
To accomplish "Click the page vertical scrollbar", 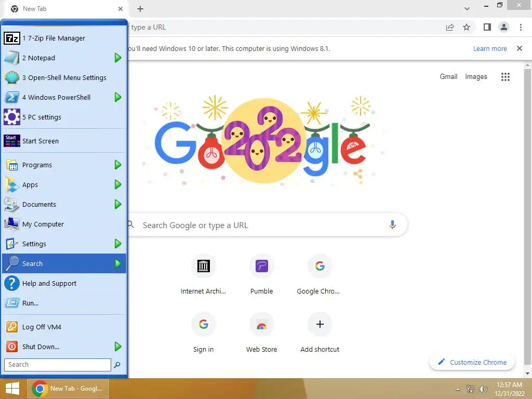I will pyautogui.click(x=527, y=217).
